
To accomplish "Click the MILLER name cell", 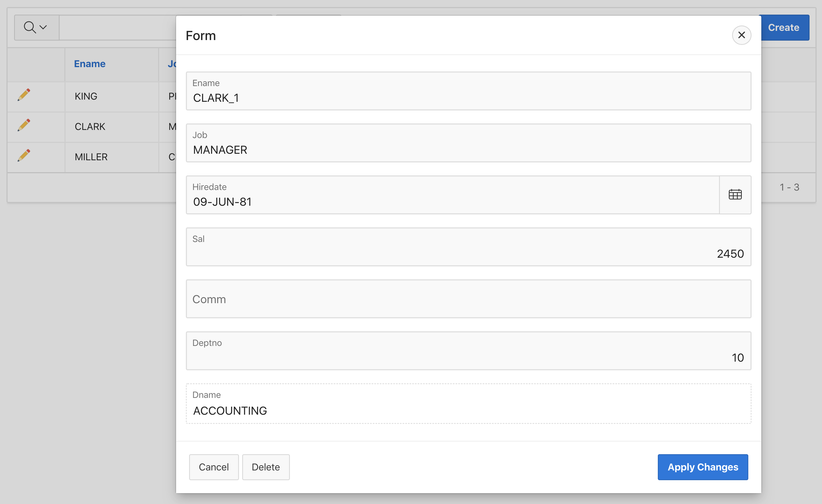I will click(91, 157).
